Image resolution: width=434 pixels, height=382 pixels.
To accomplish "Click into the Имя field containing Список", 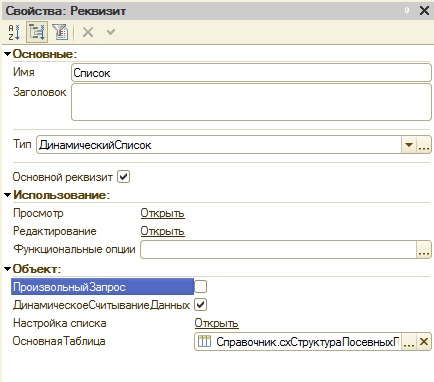I will click(251, 73).
